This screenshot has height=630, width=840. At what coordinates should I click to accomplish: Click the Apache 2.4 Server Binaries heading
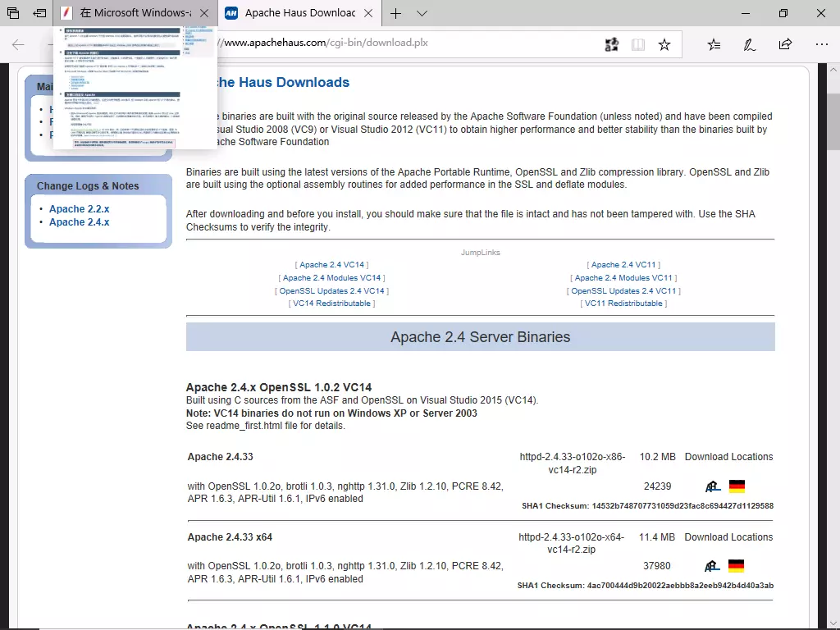tap(480, 337)
